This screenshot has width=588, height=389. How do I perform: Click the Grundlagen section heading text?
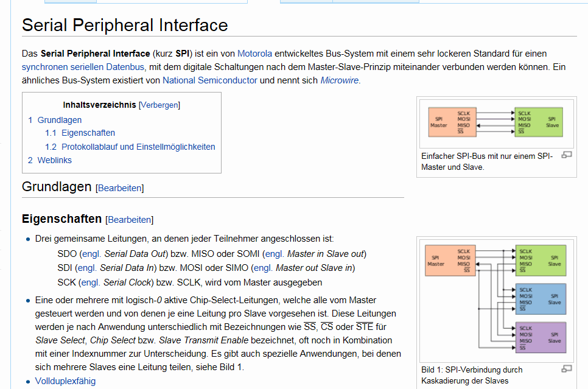click(x=57, y=186)
